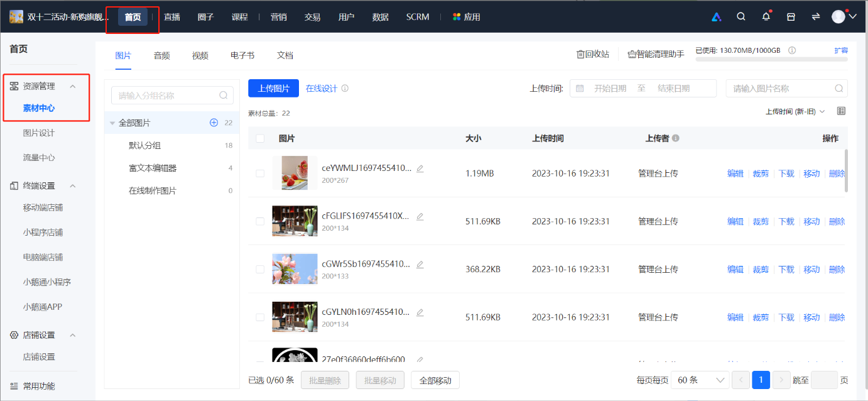Collapse the 资源管理 sidebar section
Screen dimensions: 868x401
click(72, 85)
